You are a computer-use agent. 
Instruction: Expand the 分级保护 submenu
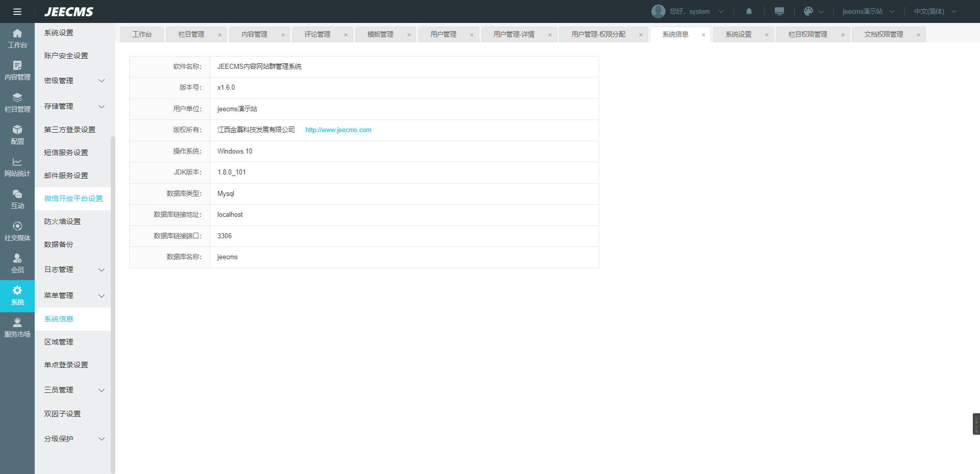click(102, 439)
